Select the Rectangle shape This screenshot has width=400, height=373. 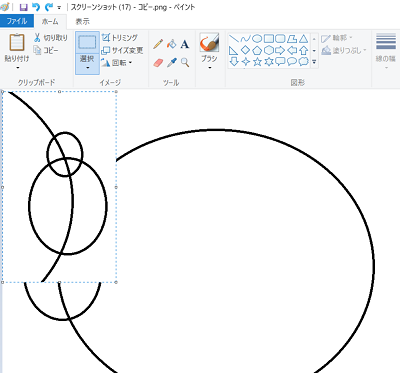coord(269,39)
